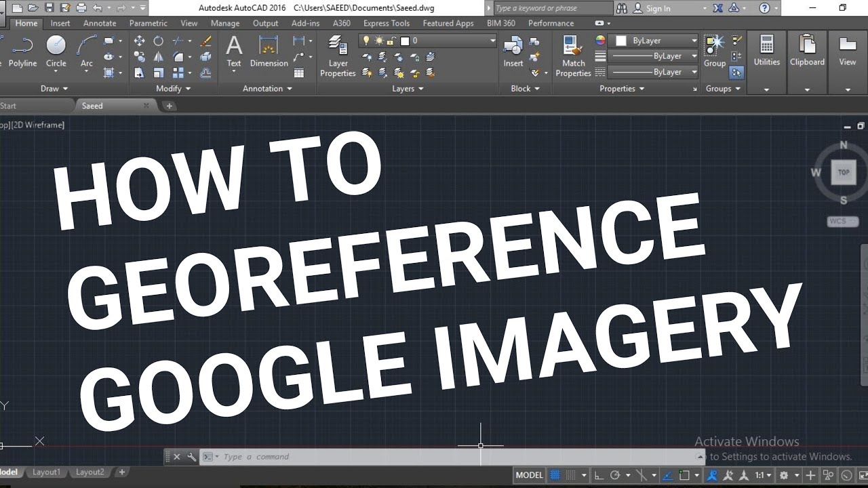This screenshot has height=488, width=868.
Task: Add a new drawing tab with plus
Action: tap(170, 106)
